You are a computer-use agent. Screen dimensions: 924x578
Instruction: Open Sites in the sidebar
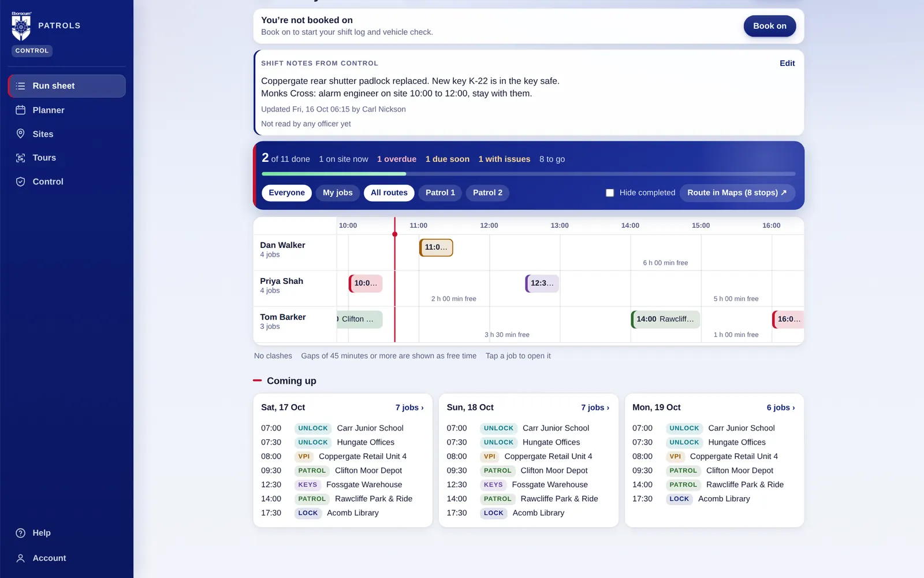pos(66,134)
